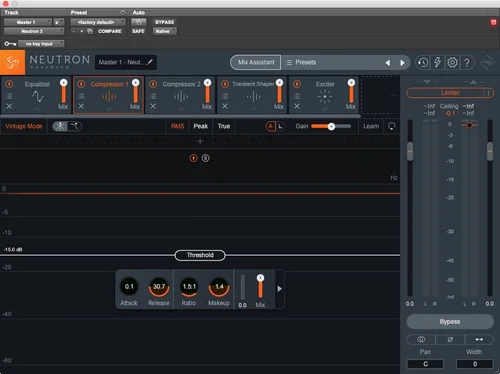Open Compressor 2 module preset list icon
Viewport: 500px width, 374px height.
click(153, 96)
